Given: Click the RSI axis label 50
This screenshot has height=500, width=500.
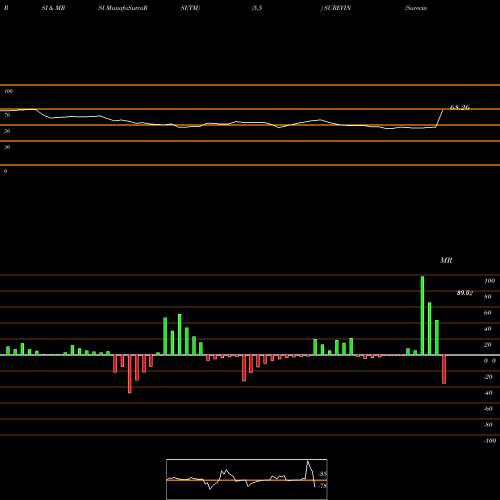Looking at the screenshot, I should click(x=7, y=131).
